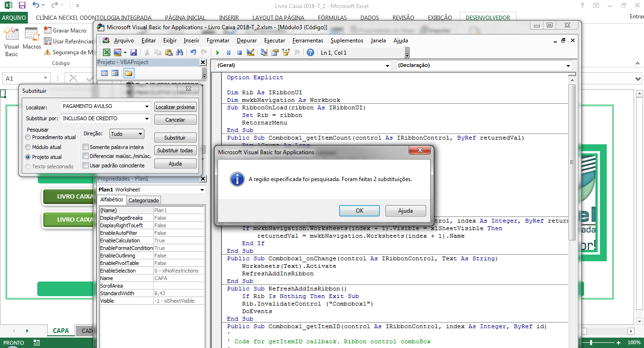Click the Undo arrow in VBA toolbar
Screen dimensions: 644x348
coord(193,52)
